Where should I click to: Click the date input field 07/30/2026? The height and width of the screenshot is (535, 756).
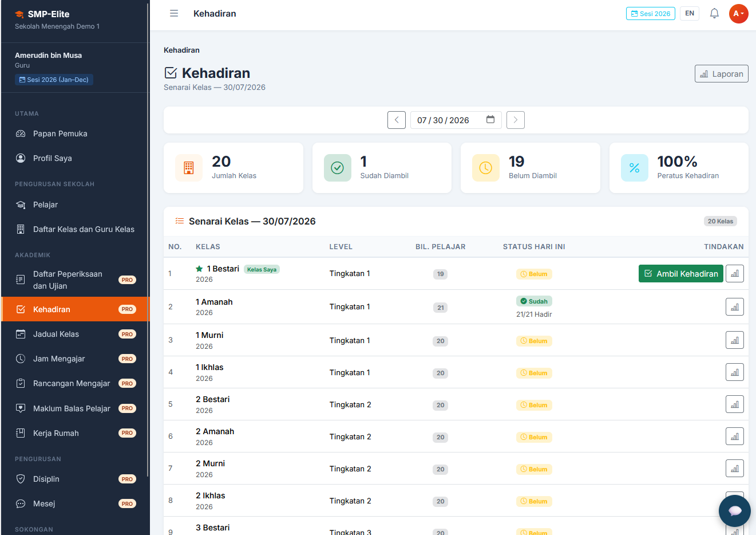[x=456, y=120]
